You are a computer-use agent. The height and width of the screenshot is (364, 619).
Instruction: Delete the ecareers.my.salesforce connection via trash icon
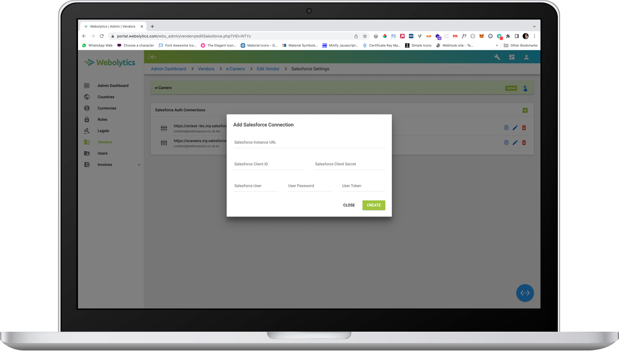[x=524, y=143]
